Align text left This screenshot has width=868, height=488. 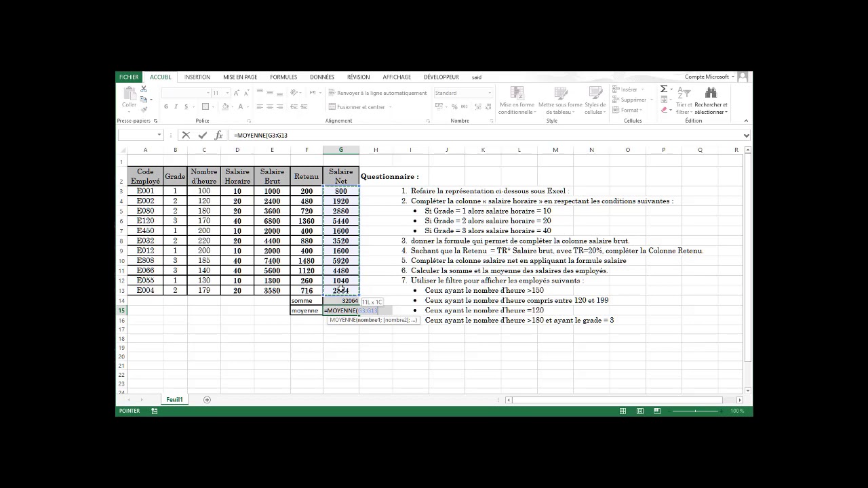tap(260, 107)
